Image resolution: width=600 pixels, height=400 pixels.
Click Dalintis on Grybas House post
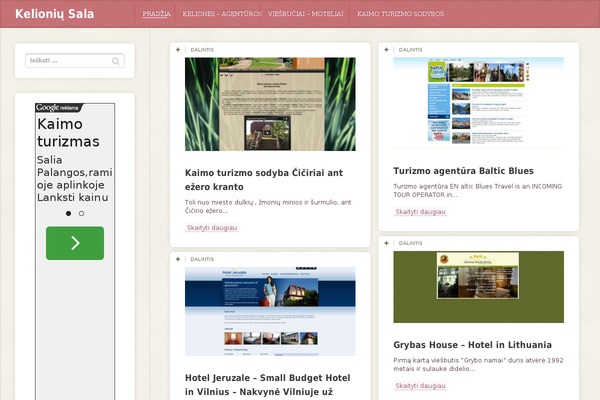[410, 243]
